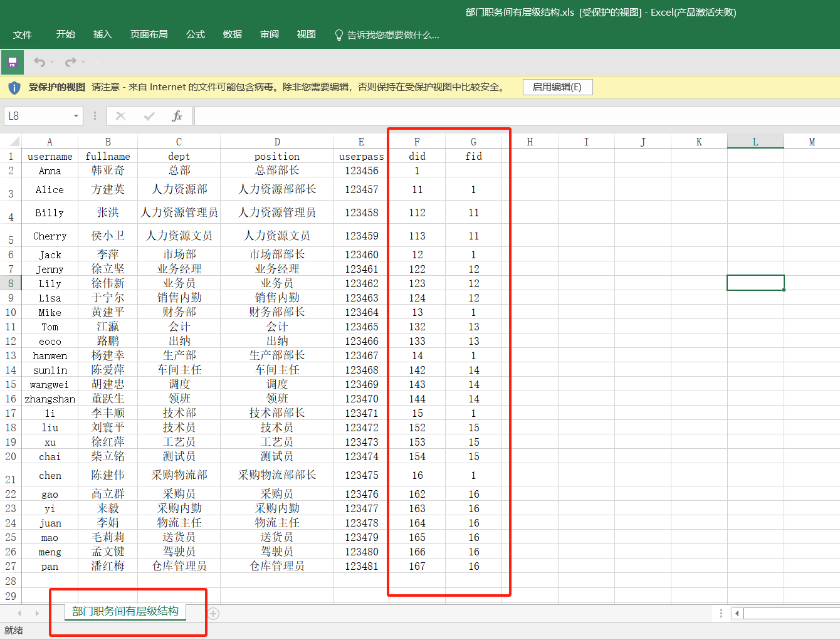Click the 就绪 Ready status bar text

(x=14, y=630)
